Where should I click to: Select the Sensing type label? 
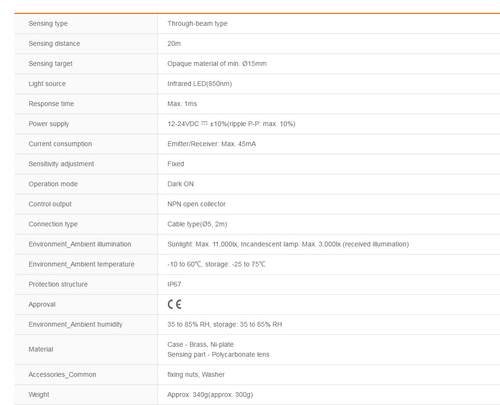coord(48,24)
